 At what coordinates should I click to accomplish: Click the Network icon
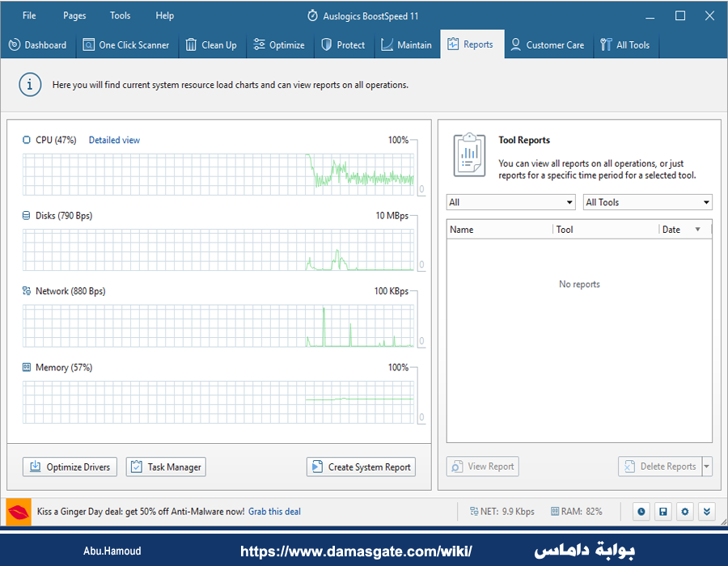click(x=27, y=291)
